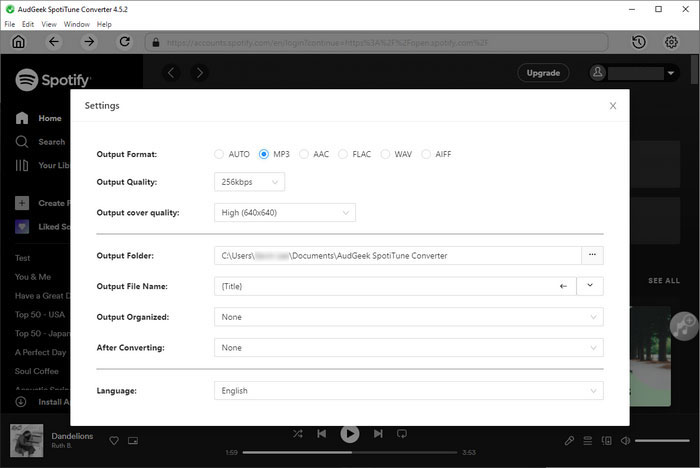
Task: Reset file name with the left arrow icon
Action: 563,286
